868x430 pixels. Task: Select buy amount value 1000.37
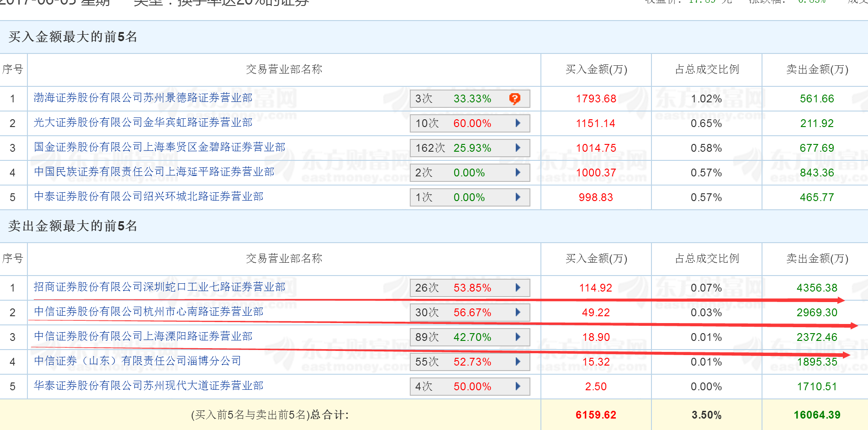pos(596,173)
